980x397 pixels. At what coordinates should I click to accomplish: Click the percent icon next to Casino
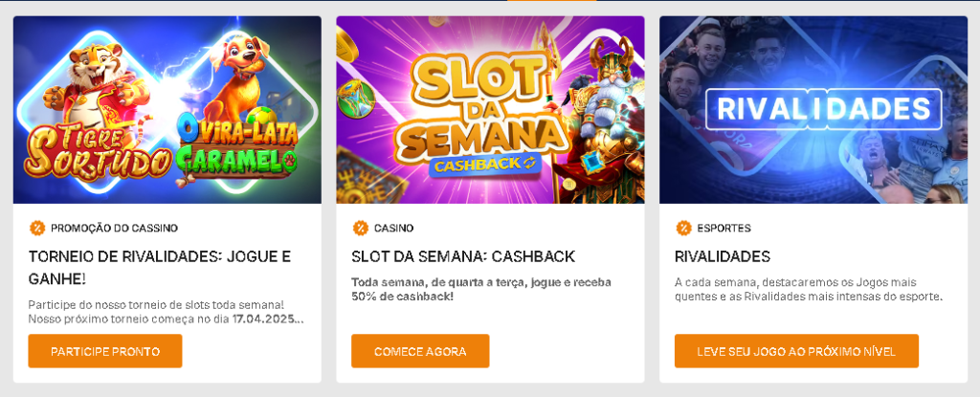pyautogui.click(x=361, y=228)
